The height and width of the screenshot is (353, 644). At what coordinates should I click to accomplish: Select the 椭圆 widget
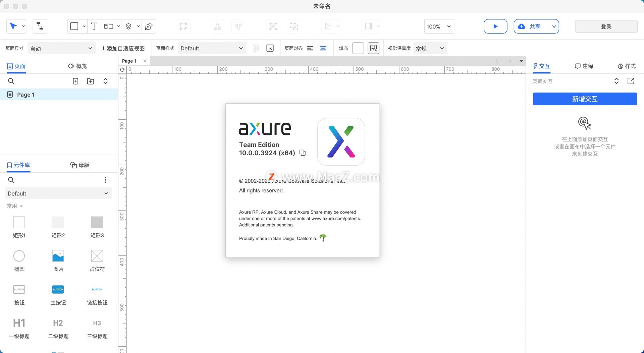click(19, 261)
